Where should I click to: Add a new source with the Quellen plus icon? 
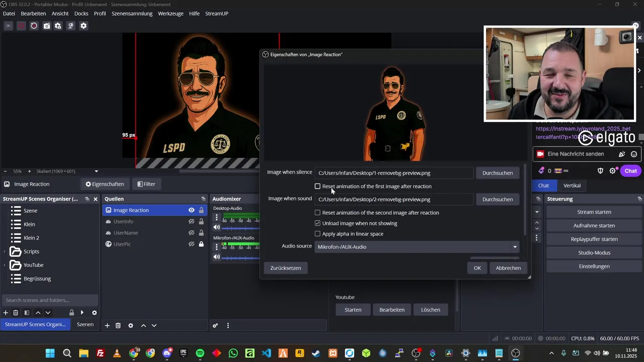click(x=107, y=326)
